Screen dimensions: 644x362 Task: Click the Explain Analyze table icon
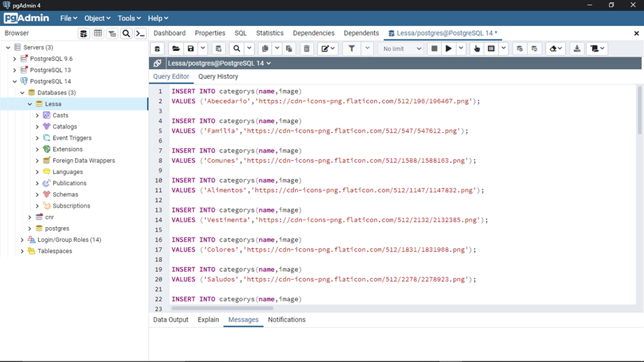coord(491,49)
